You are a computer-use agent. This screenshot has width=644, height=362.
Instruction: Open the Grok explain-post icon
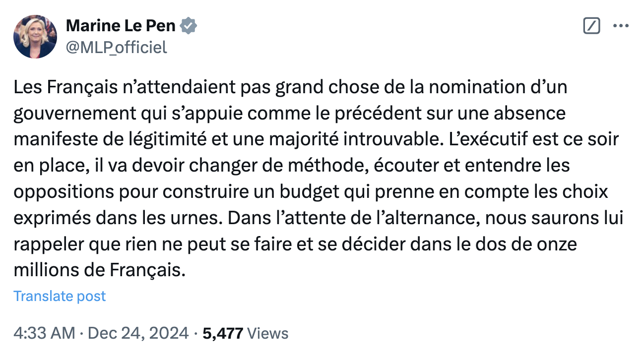(591, 26)
